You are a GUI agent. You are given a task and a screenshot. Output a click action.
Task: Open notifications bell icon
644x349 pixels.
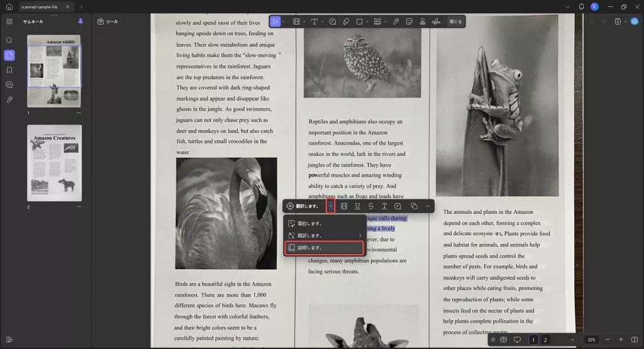click(581, 6)
